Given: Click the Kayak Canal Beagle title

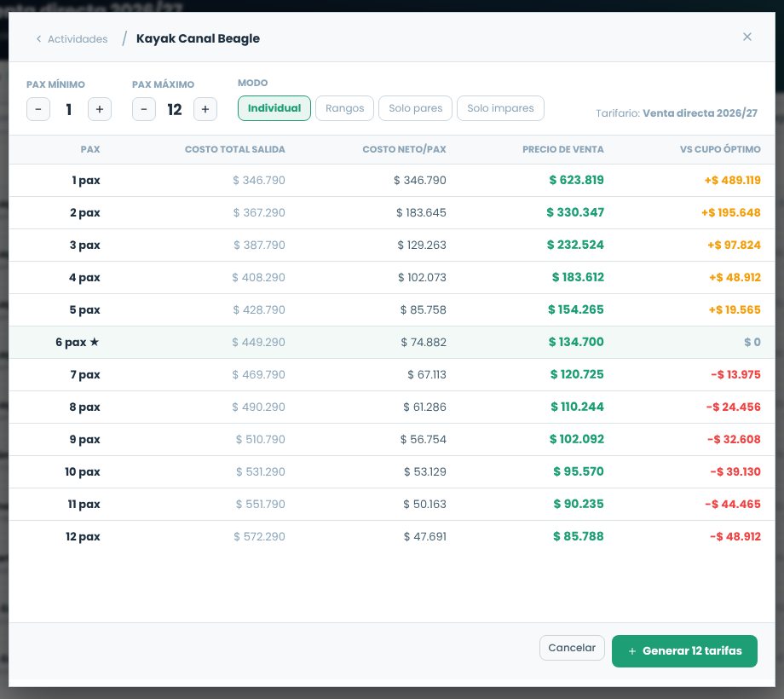Looking at the screenshot, I should click(198, 38).
